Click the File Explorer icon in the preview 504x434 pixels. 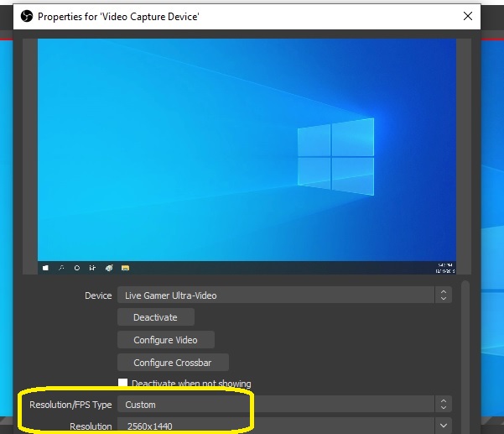124,268
